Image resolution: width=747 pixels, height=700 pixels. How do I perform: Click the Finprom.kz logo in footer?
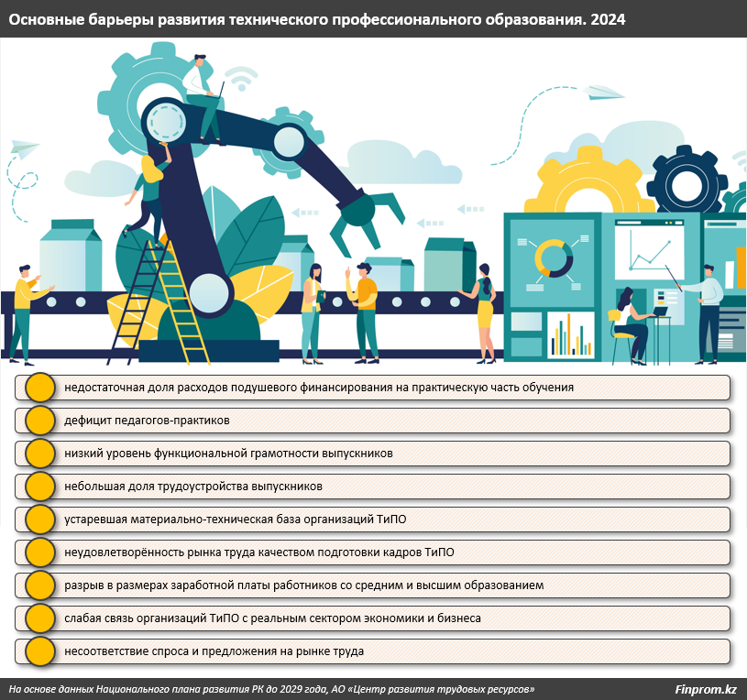tap(706, 689)
